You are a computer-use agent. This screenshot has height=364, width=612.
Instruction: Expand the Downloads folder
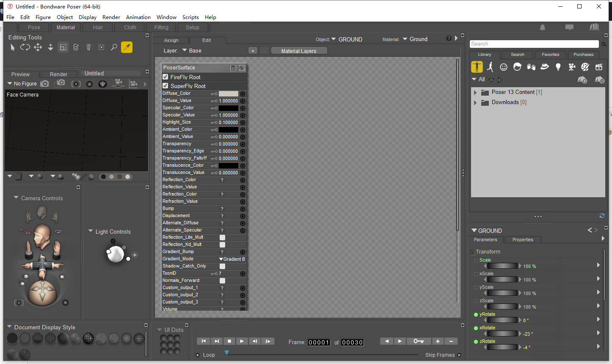pos(475,102)
